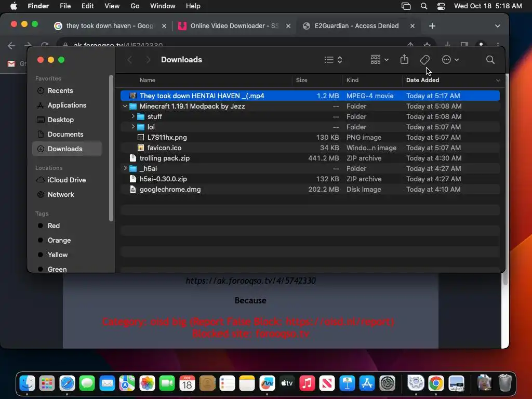Open the Edit menu
The height and width of the screenshot is (399, 532).
pyautogui.click(x=87, y=6)
